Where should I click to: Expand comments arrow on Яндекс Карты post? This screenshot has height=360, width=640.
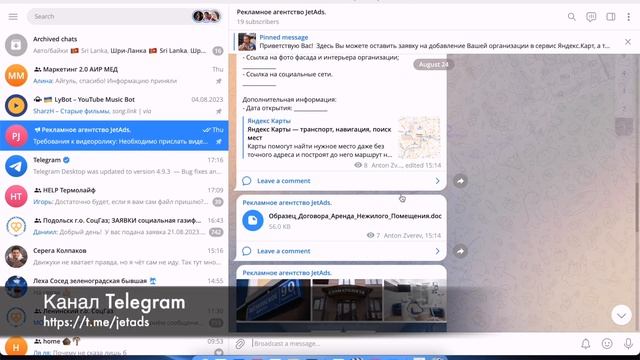437,181
